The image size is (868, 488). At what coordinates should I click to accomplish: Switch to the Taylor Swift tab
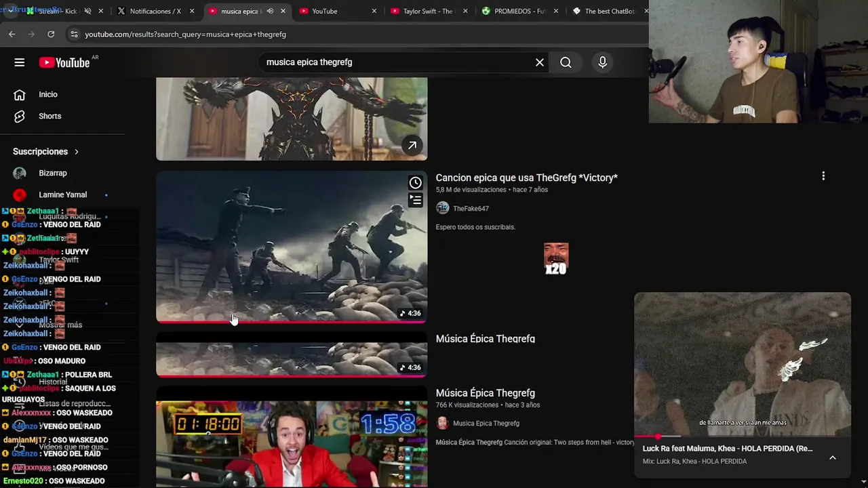tap(427, 11)
